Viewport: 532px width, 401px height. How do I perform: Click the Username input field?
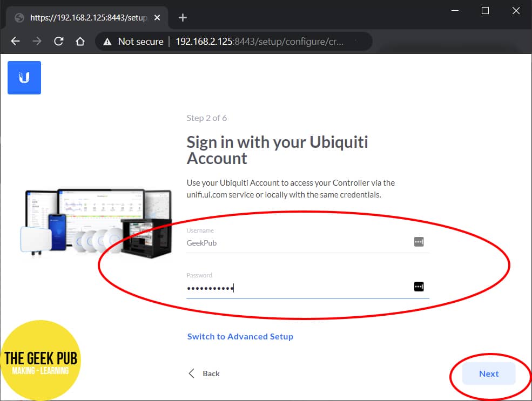pos(299,243)
